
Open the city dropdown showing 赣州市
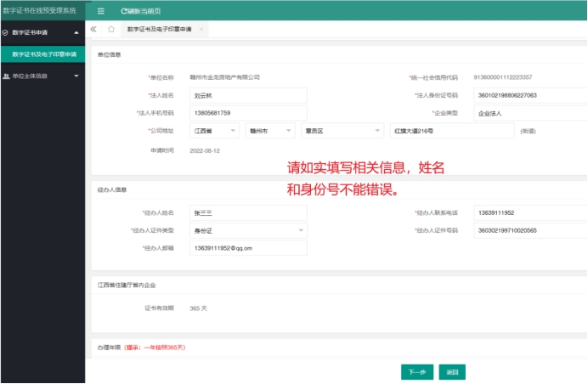(269, 131)
